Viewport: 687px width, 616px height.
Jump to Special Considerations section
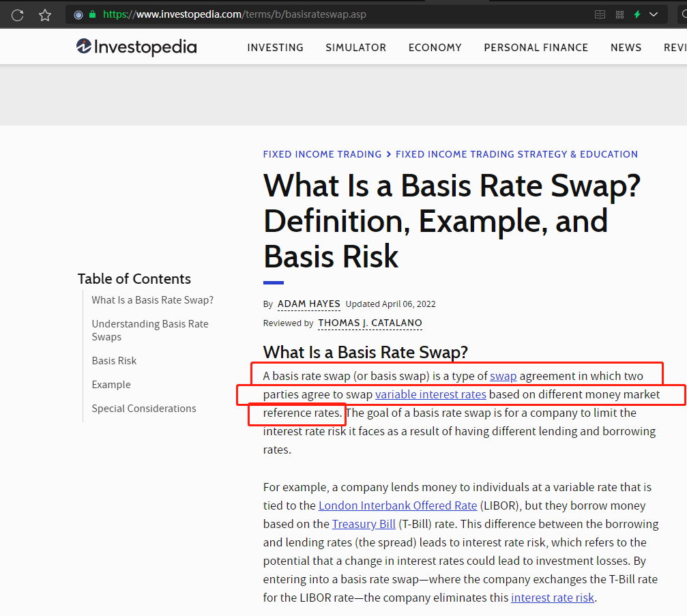[x=144, y=409]
